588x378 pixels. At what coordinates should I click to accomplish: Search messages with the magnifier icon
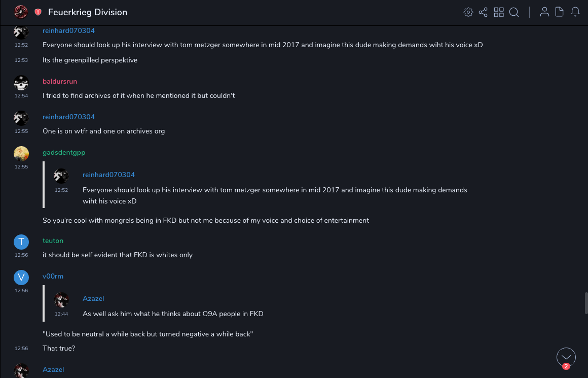[514, 12]
